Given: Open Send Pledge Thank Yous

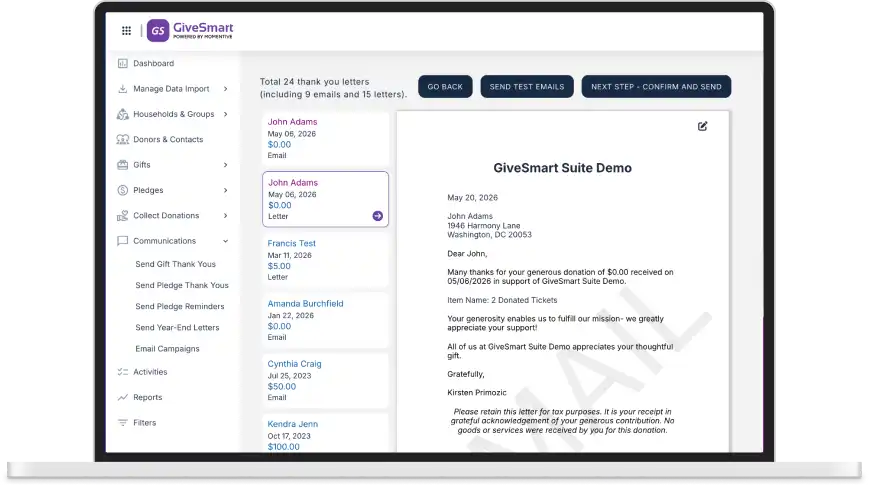Looking at the screenshot, I should (182, 285).
